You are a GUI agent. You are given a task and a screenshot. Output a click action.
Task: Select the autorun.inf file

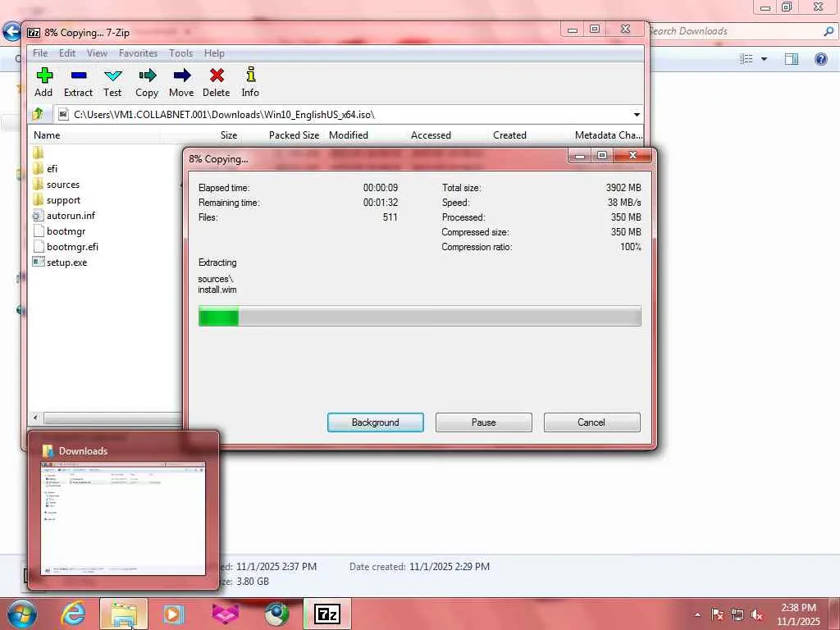(64, 216)
